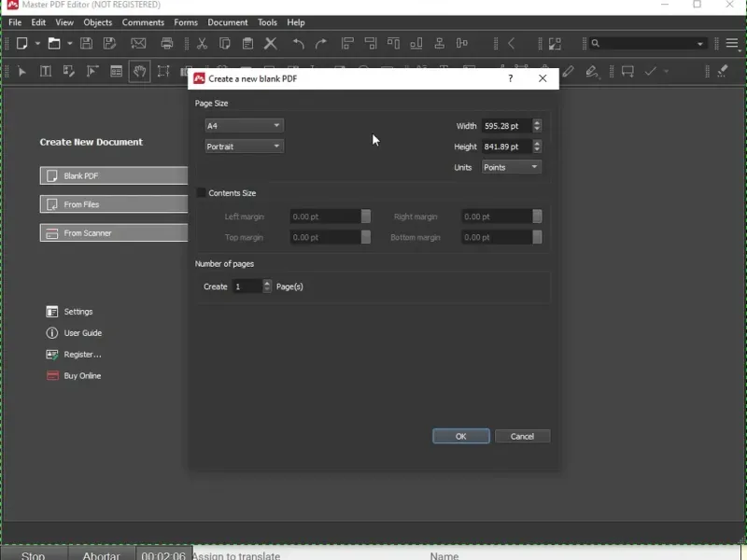Enable the Contents Size checkbox

[x=201, y=193]
